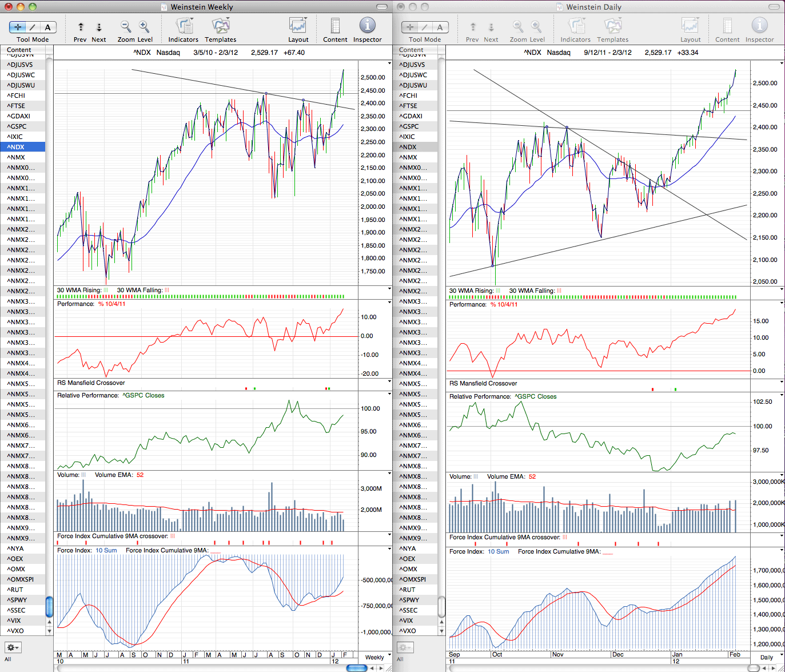Select ^NYA in Daily symbol list

[x=415, y=548]
